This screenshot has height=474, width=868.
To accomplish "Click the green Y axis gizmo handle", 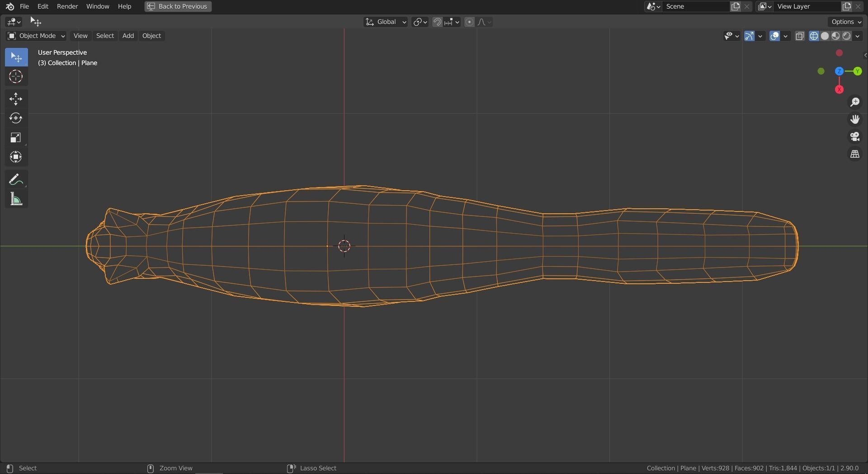I will point(858,71).
